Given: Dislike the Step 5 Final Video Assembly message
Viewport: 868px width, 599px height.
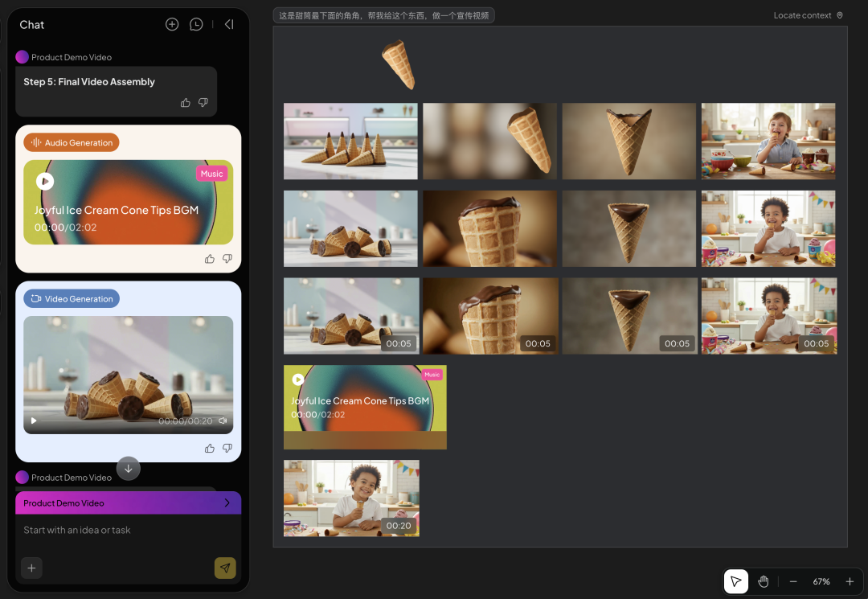Looking at the screenshot, I should (203, 102).
